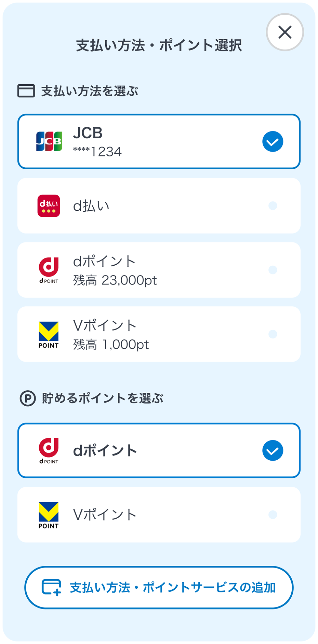Click the credit card icon beside 支払い方法を選ぶ
The image size is (318, 644).
tap(26, 91)
